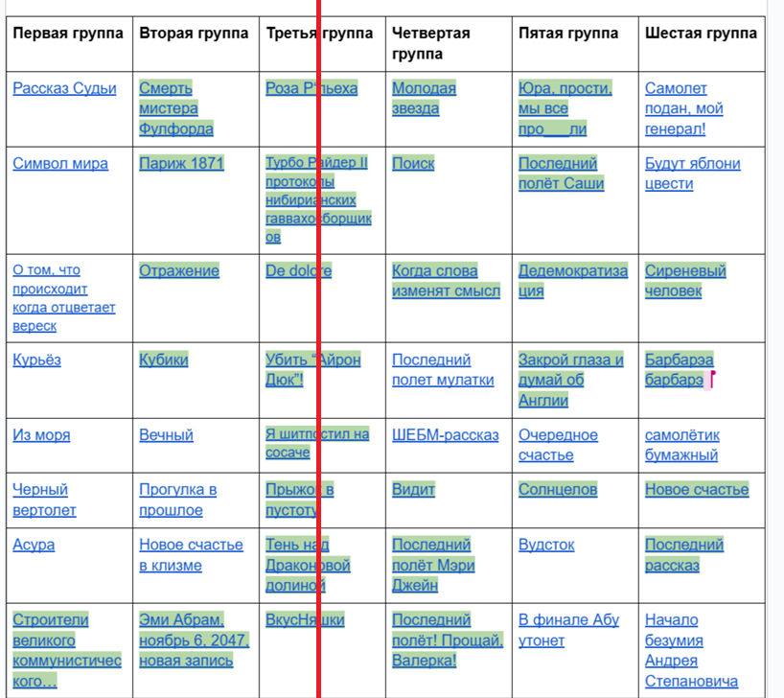
Task: Follow 'Прыжок в пустоту' link
Action: click(x=299, y=500)
